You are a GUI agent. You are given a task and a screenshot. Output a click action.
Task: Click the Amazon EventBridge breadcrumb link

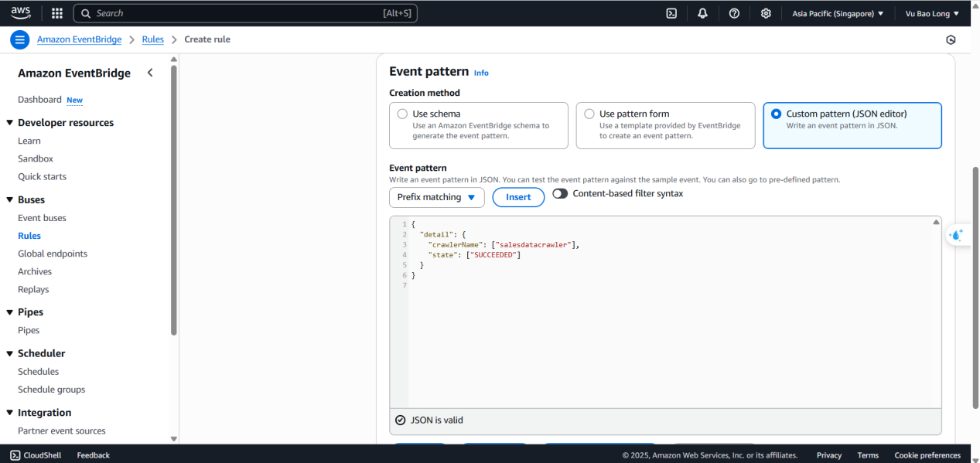click(x=80, y=39)
